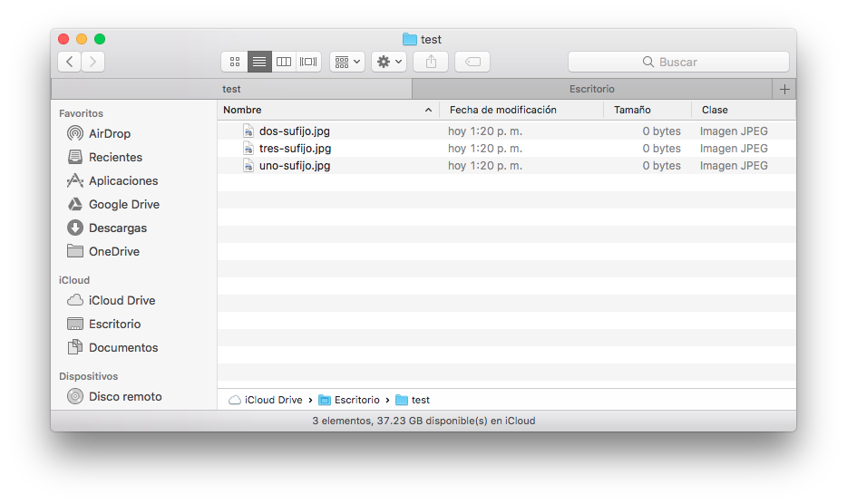847x504 pixels.
Task: Switch to the Escritorio tab
Action: coord(592,89)
